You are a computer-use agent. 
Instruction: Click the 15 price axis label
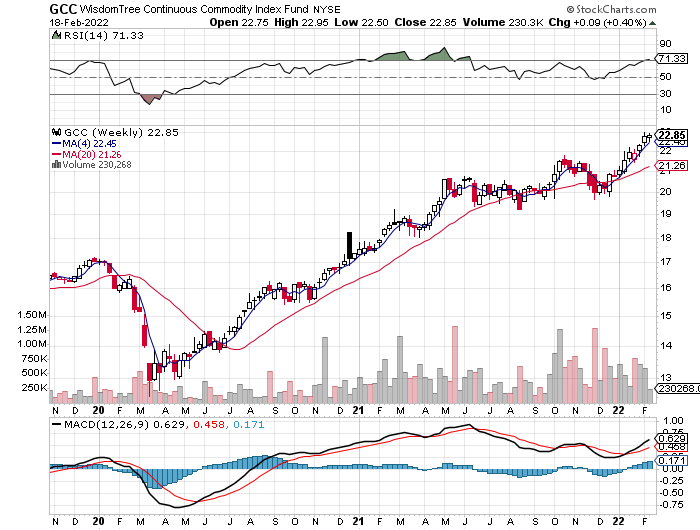coord(666,316)
